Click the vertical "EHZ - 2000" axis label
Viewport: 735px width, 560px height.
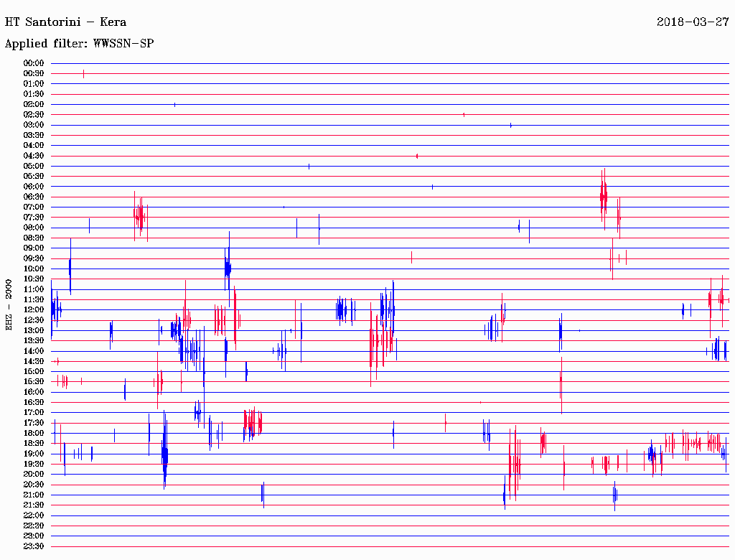pos(9,304)
